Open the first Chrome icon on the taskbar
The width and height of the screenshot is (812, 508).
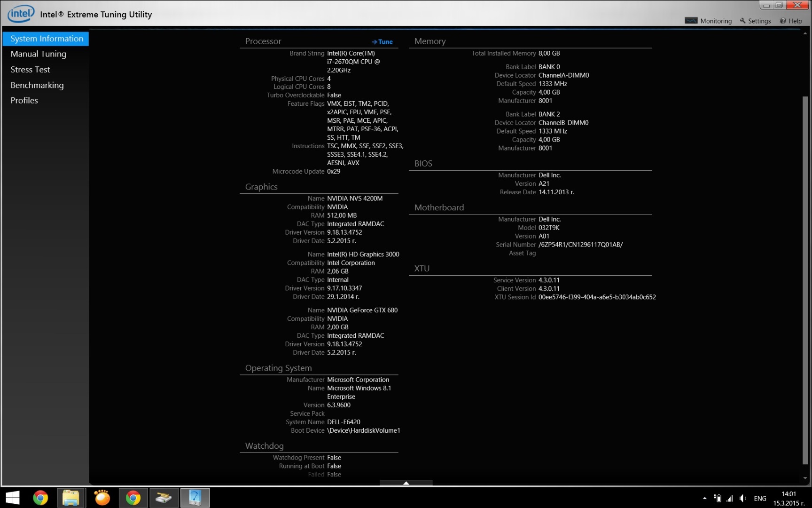click(x=40, y=498)
